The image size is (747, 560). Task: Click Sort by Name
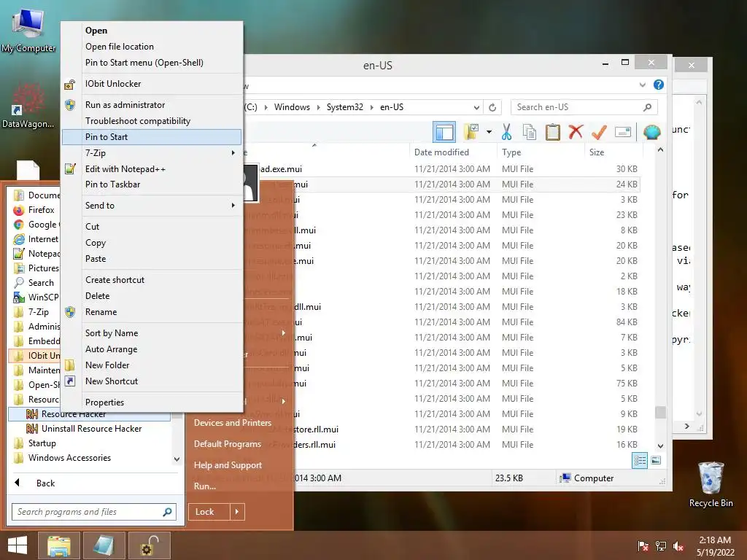point(152,333)
